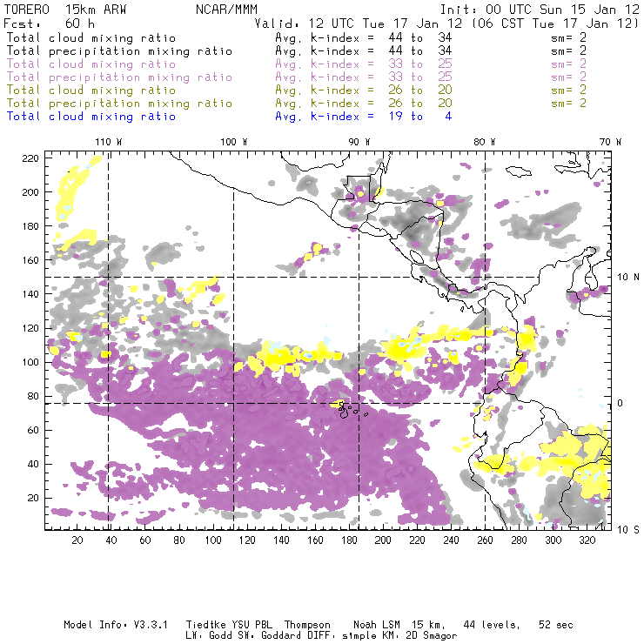Click the "180" tick label on the x-axis
Viewport: 644px width, 644px height.
(x=349, y=540)
